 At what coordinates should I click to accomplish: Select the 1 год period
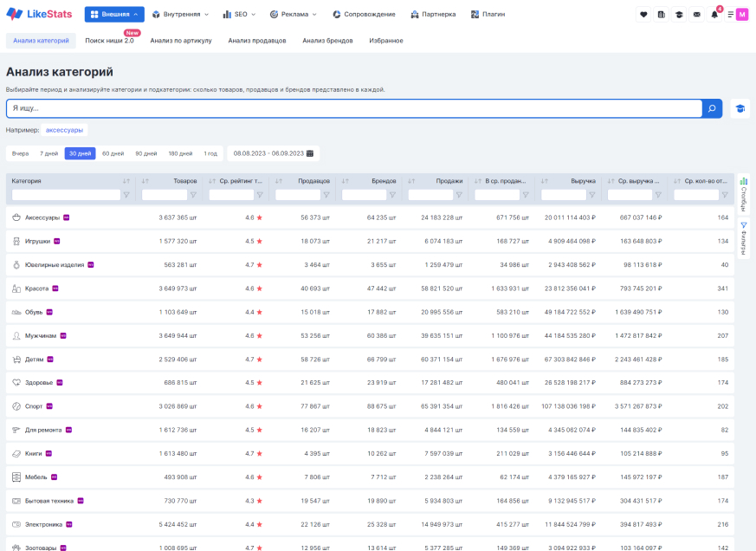pyautogui.click(x=210, y=153)
